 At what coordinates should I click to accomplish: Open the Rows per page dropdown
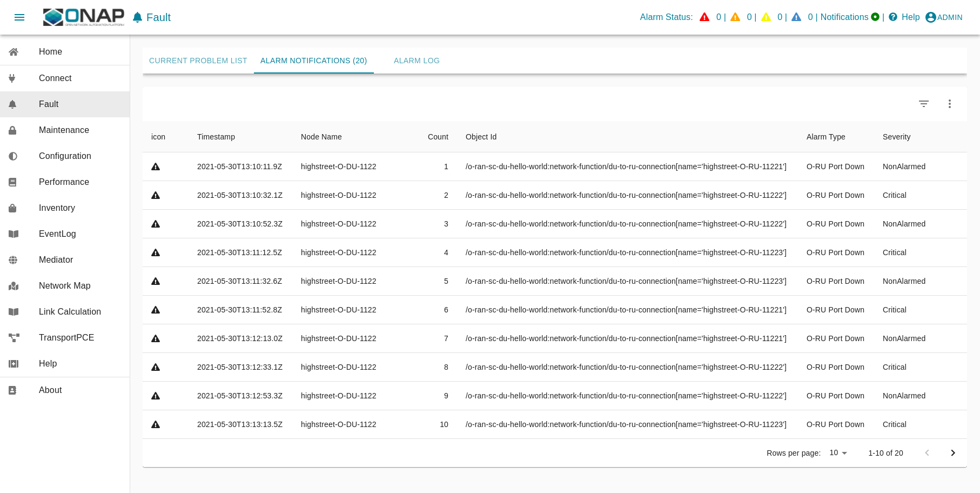coord(838,453)
